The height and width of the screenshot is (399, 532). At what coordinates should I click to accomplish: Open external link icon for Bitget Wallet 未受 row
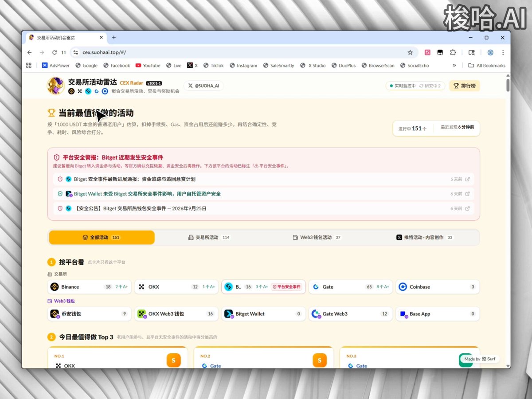[467, 194]
